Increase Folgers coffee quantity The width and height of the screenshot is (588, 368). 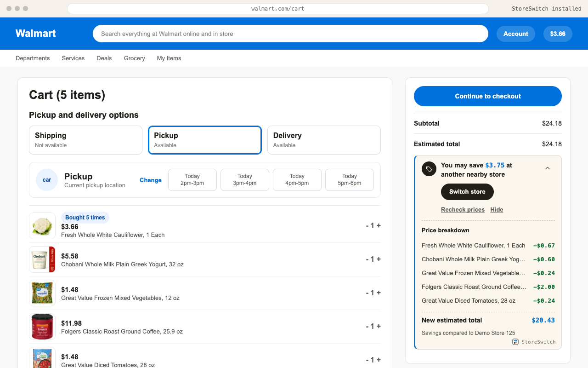tap(379, 326)
